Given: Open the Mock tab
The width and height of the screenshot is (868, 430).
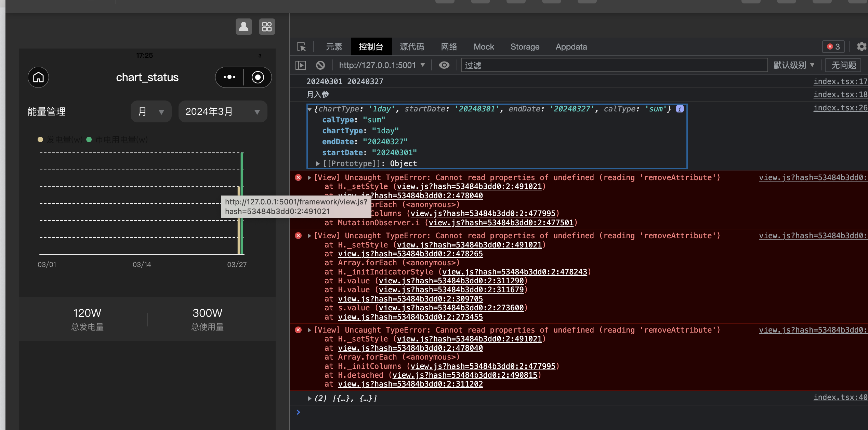Looking at the screenshot, I should (484, 47).
